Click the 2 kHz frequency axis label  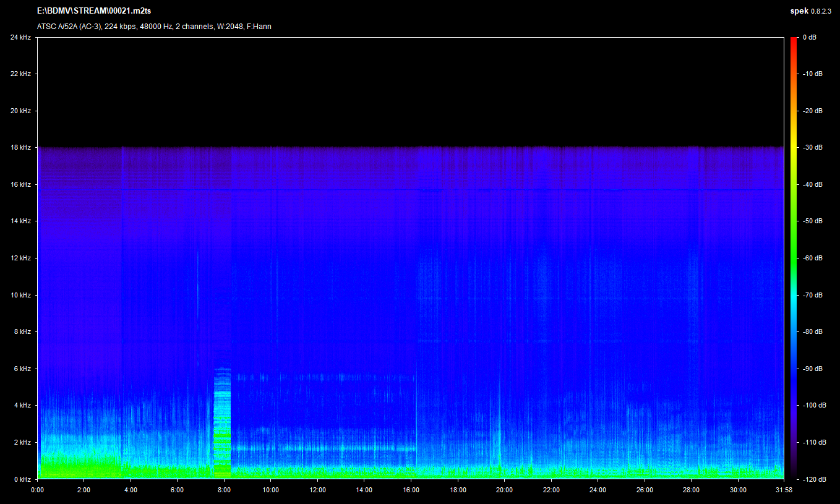[x=23, y=442]
